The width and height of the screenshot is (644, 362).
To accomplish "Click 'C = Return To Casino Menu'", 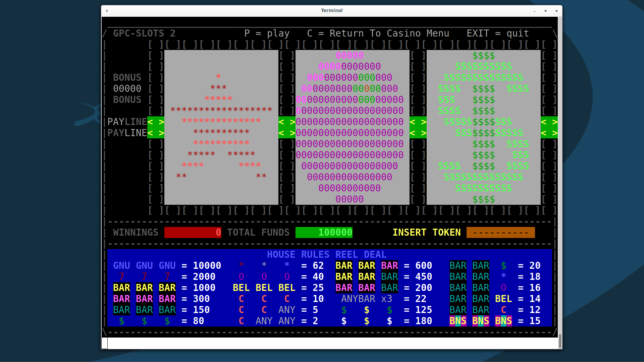I will (378, 33).
